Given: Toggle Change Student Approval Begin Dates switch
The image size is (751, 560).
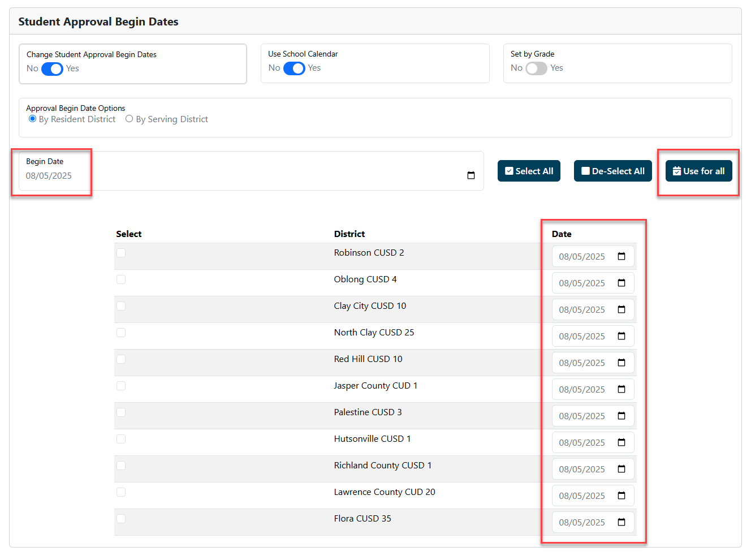Looking at the screenshot, I should (x=52, y=69).
